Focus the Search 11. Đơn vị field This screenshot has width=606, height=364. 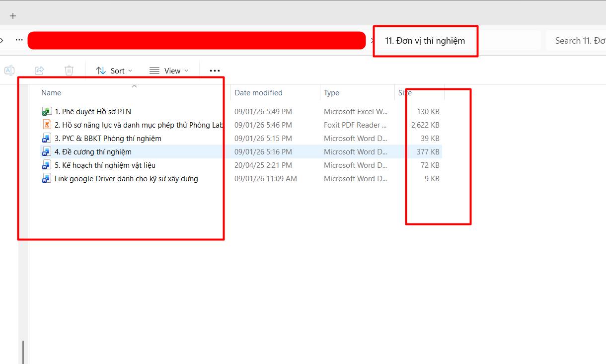pos(576,41)
